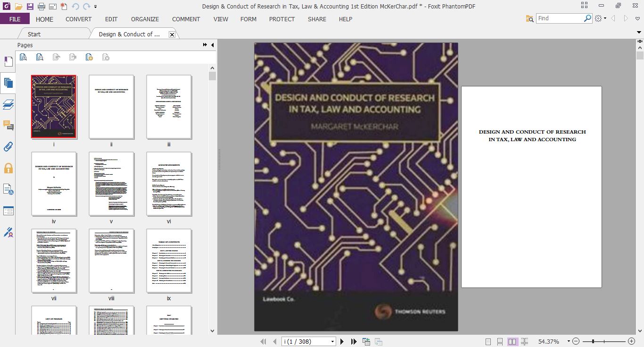Open the SHARE ribbon tab
This screenshot has width=644, height=347.
pos(317,19)
